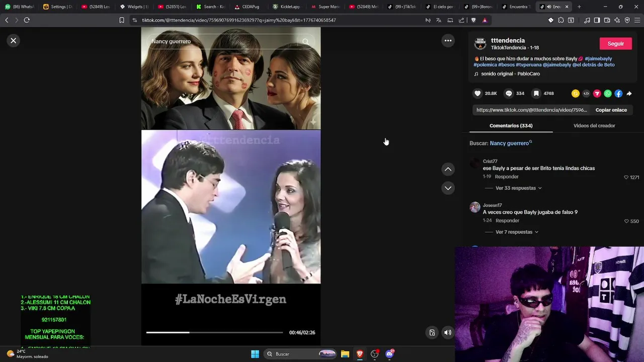Bookmark the page via the address bar bookmark icon
The width and height of the screenshot is (644, 362).
121,20
